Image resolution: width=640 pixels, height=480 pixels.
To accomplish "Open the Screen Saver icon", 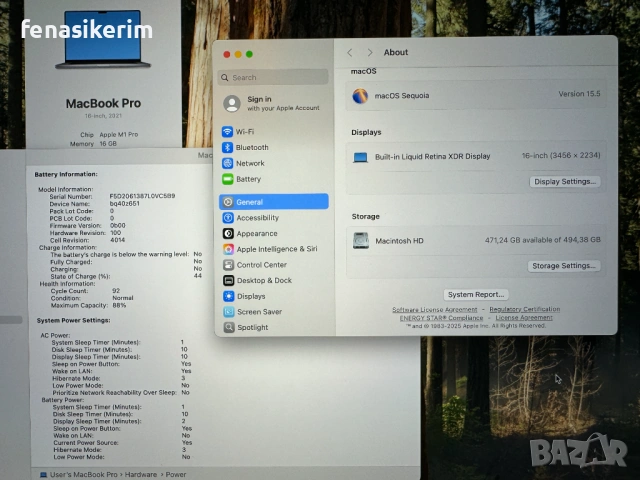I will pos(229,312).
